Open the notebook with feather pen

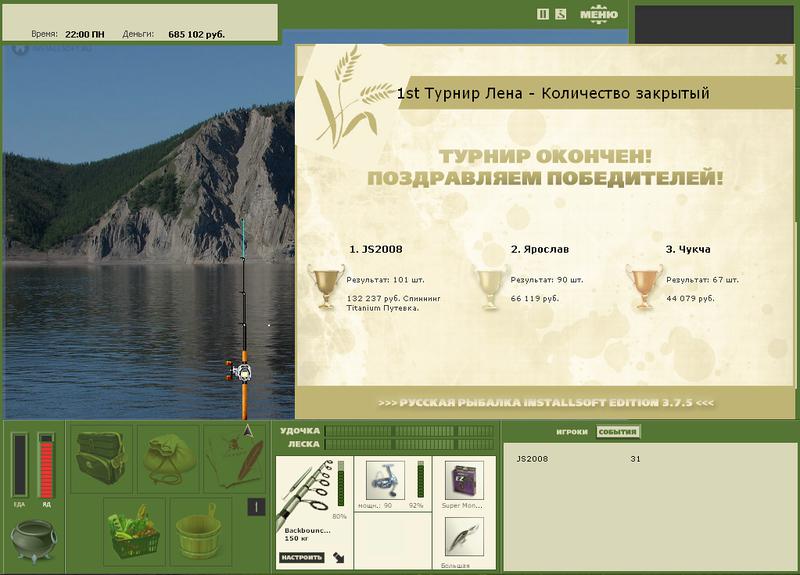(x=236, y=458)
